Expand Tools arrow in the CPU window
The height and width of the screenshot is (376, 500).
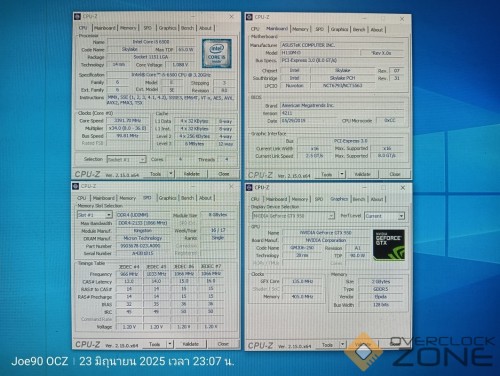171,174
